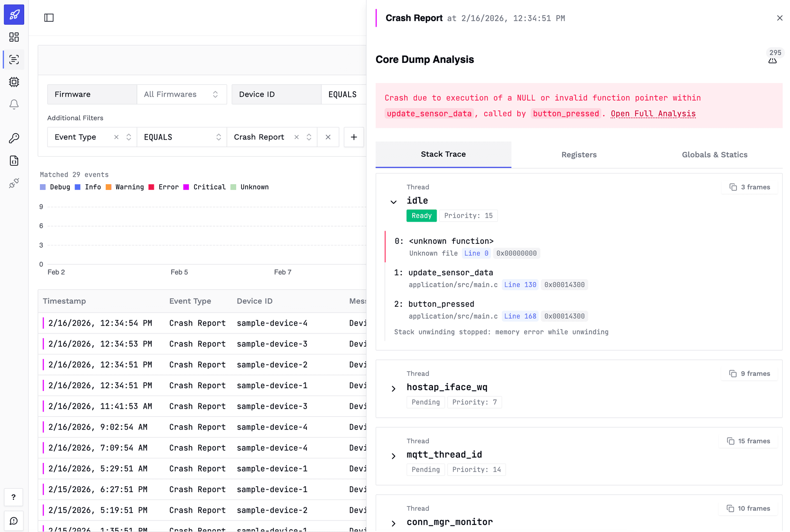Open the devices chip icon in sidebar

pyautogui.click(x=14, y=82)
